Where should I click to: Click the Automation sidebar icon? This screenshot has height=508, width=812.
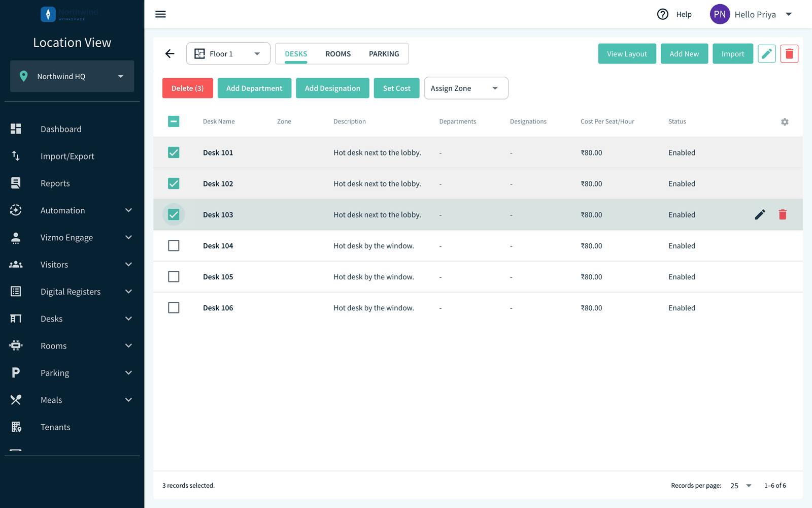(x=16, y=210)
